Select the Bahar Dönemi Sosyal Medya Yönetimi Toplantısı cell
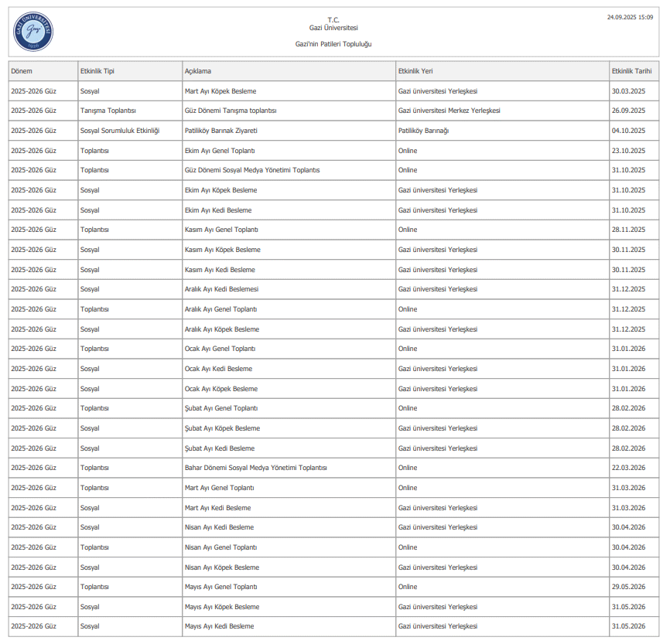 (x=256, y=468)
